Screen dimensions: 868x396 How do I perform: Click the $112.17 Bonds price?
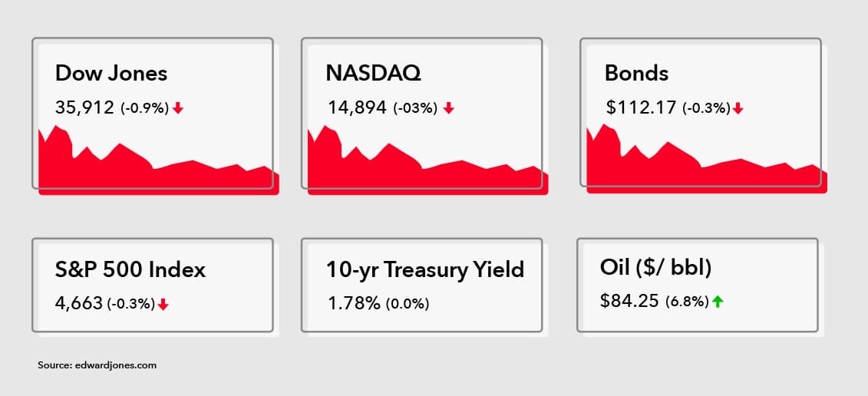coord(641,107)
